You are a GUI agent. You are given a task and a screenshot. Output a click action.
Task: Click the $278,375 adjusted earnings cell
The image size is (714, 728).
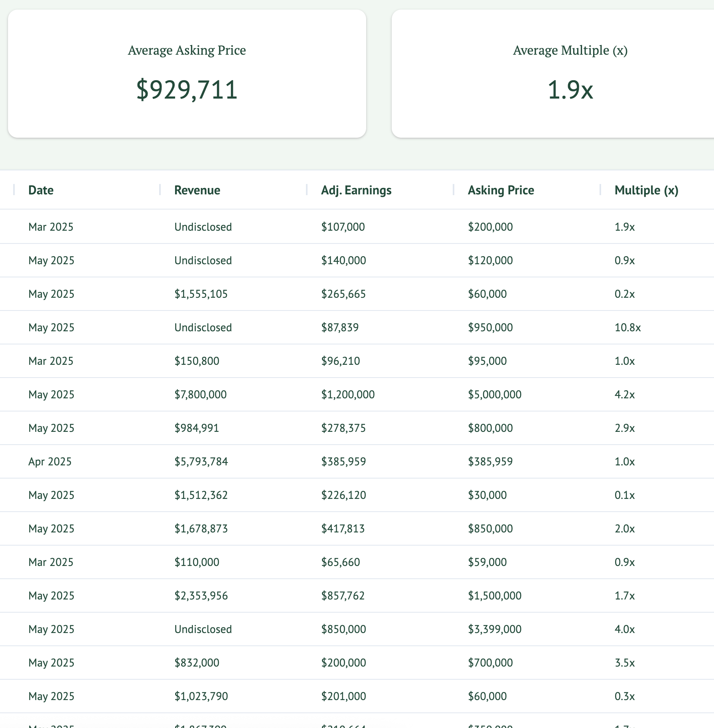pyautogui.click(x=343, y=428)
